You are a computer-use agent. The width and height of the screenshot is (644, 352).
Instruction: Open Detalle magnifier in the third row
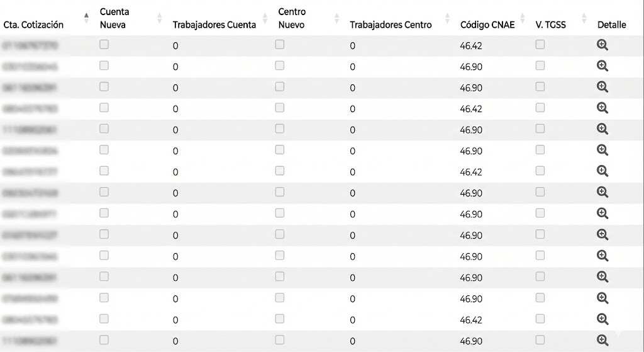(602, 87)
